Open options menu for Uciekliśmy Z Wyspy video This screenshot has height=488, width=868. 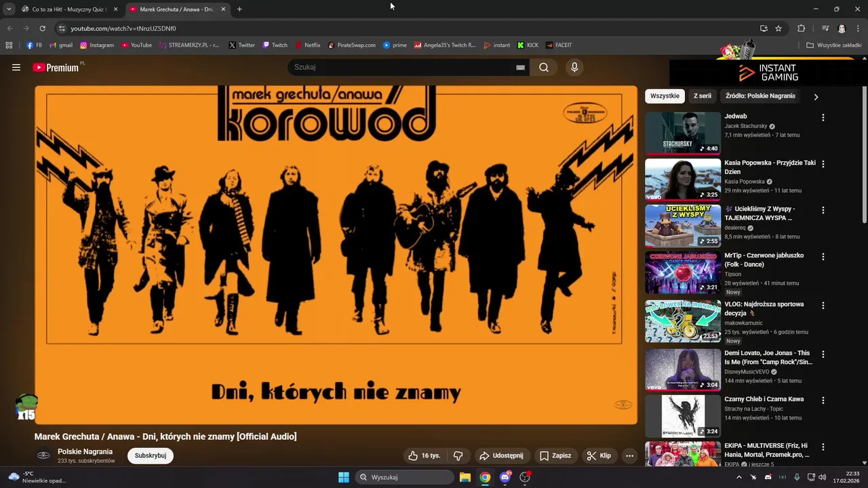(823, 210)
